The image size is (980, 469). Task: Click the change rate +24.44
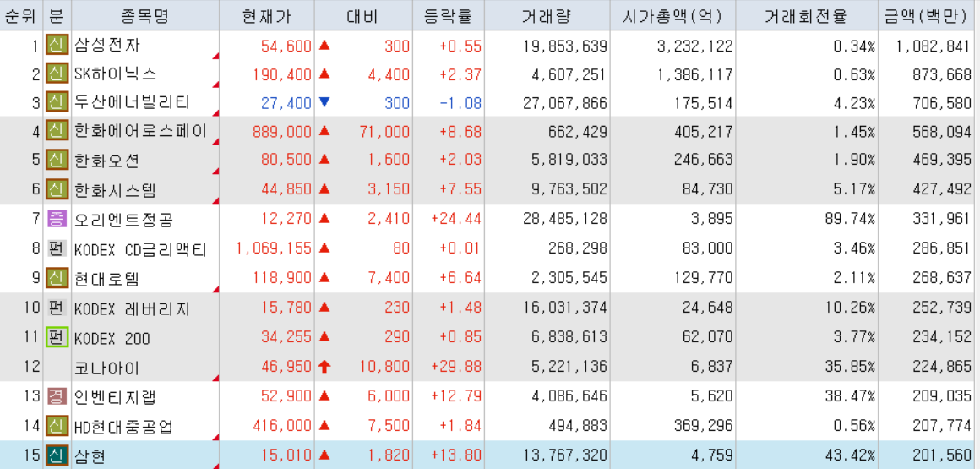point(456,219)
